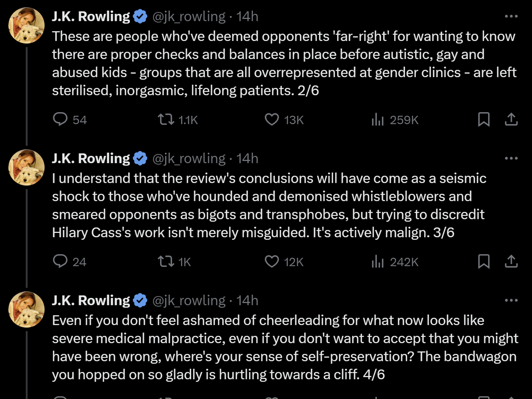Reply to the 2/6 tweet

click(62, 120)
